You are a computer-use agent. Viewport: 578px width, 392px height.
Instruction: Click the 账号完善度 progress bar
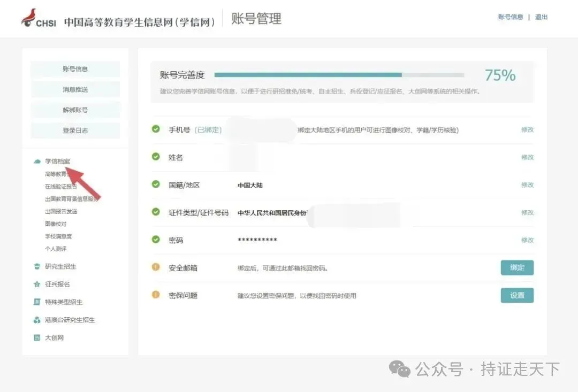tap(339, 75)
